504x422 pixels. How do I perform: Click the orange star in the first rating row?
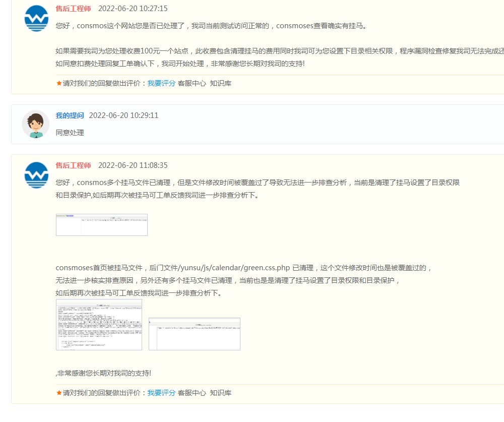click(x=59, y=83)
